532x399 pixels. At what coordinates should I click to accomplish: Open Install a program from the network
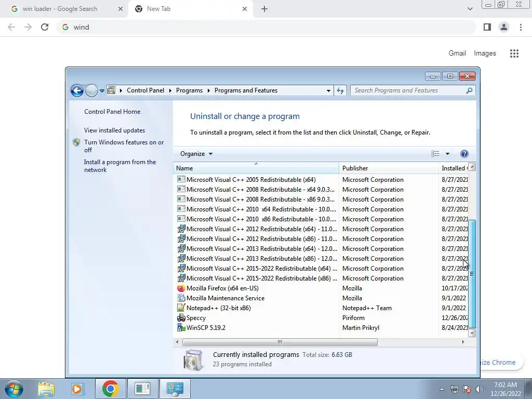pyautogui.click(x=120, y=166)
